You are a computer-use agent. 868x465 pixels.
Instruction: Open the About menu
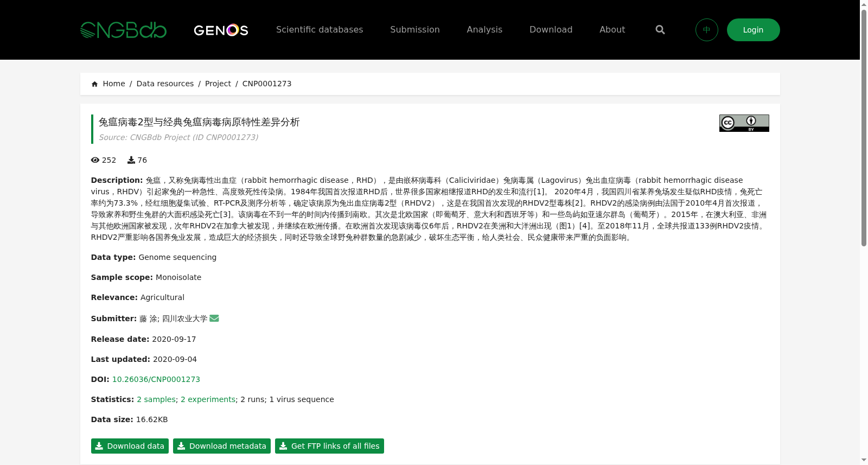click(x=612, y=30)
